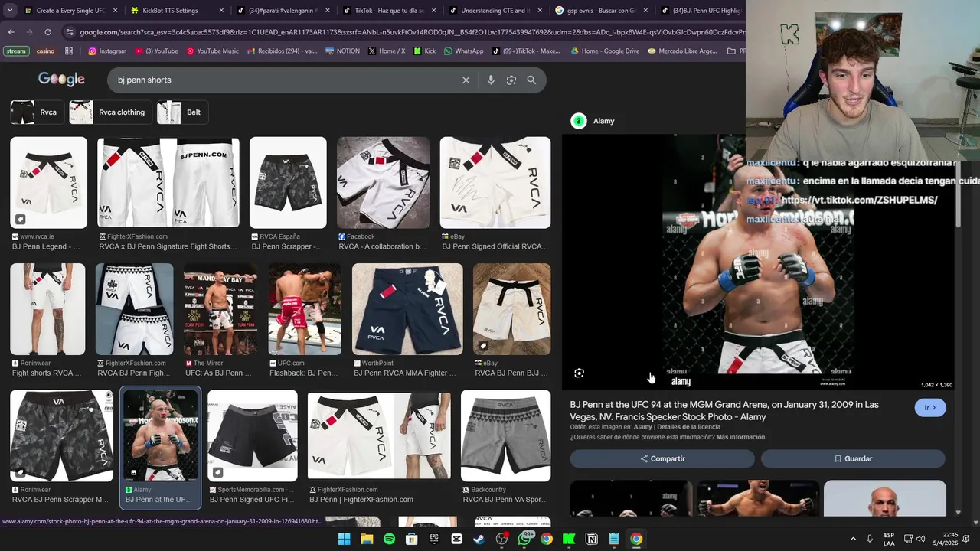Click the Compartir share button
This screenshot has width=980, height=551.
662,458
